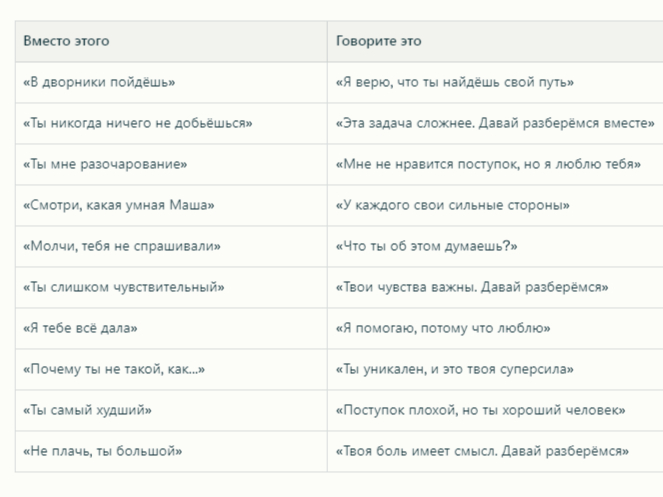Select «Ты никогда ничего не добьёшься» cell

click(137, 124)
